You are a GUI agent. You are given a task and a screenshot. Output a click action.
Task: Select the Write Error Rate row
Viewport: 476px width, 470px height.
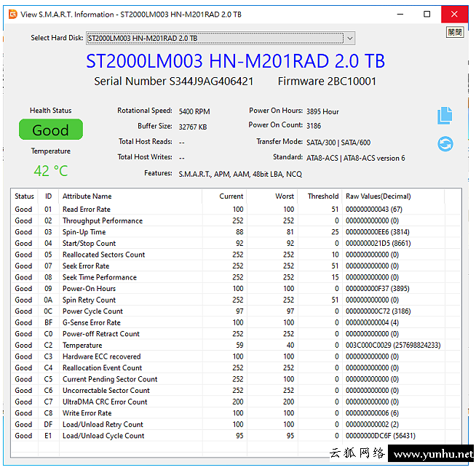(236, 413)
